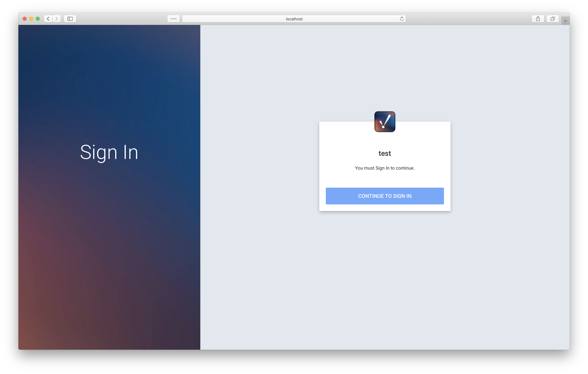The height and width of the screenshot is (374, 588).
Task: Click the Safari forward arrow button
Action: 57,19
